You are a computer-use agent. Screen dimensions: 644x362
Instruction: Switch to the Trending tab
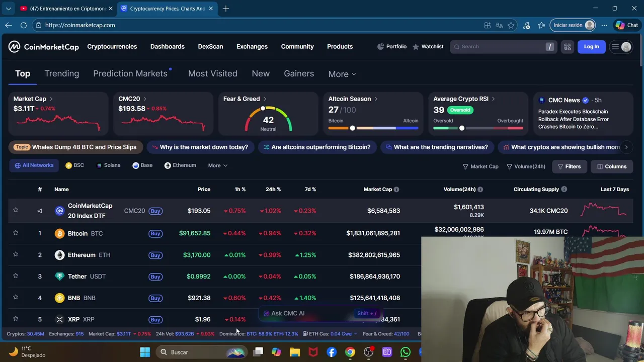(x=62, y=73)
